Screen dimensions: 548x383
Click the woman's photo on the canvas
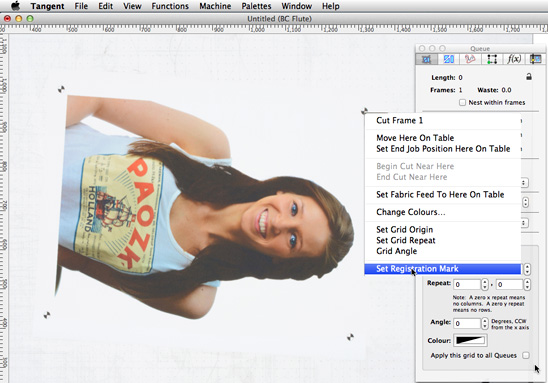pyautogui.click(x=204, y=206)
